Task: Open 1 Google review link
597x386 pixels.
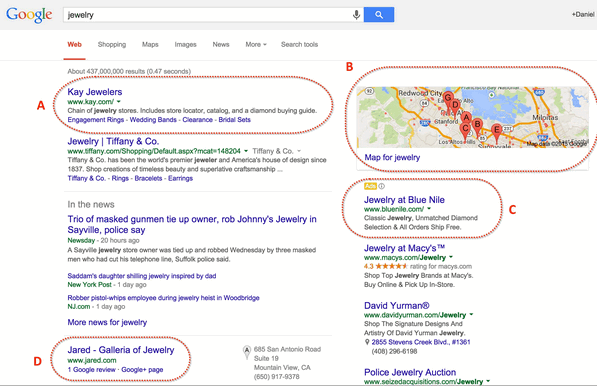Action: click(91, 370)
